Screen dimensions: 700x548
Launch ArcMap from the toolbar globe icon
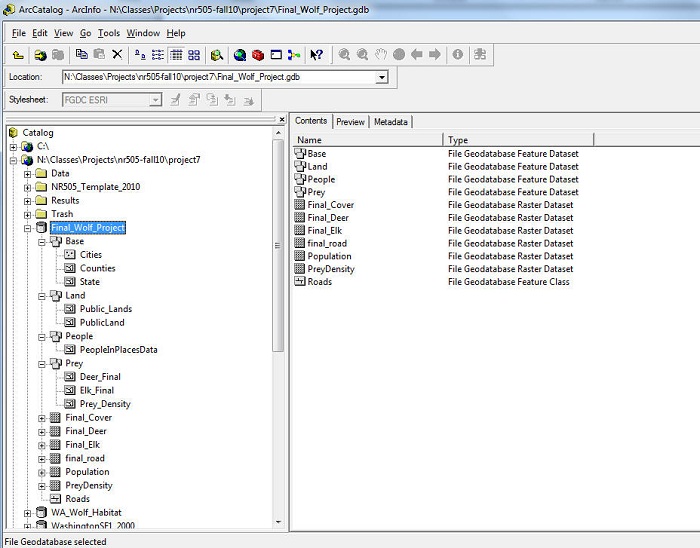pos(240,55)
